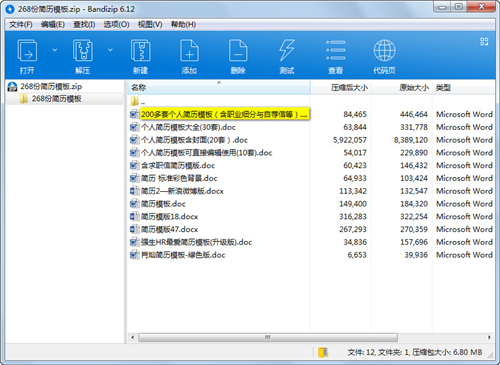
Task: Click the Word icon of 简历模板47.docx
Action: 134,229
